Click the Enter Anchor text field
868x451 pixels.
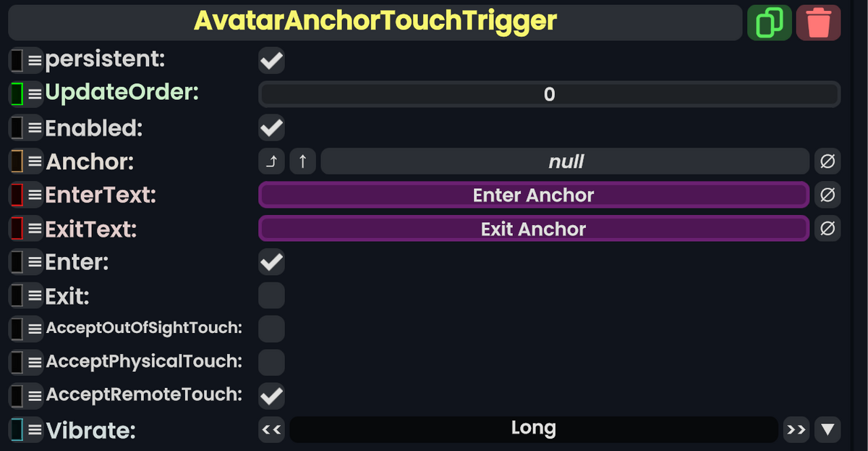coord(534,195)
